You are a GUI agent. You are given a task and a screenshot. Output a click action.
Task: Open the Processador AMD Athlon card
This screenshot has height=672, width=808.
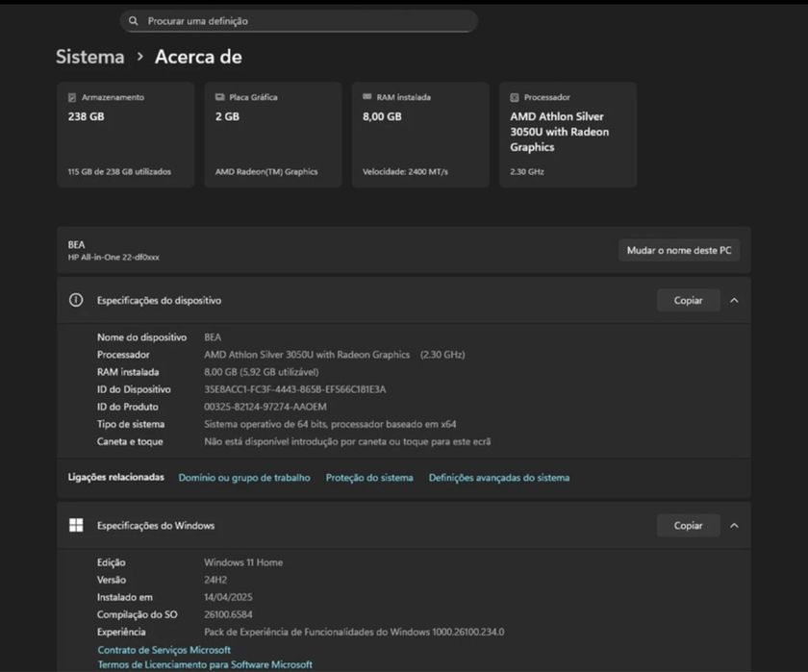coord(568,135)
